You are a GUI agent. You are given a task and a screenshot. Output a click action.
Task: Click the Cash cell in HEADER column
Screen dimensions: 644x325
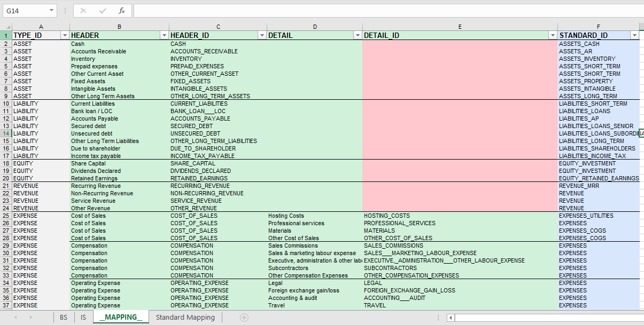tap(119, 44)
